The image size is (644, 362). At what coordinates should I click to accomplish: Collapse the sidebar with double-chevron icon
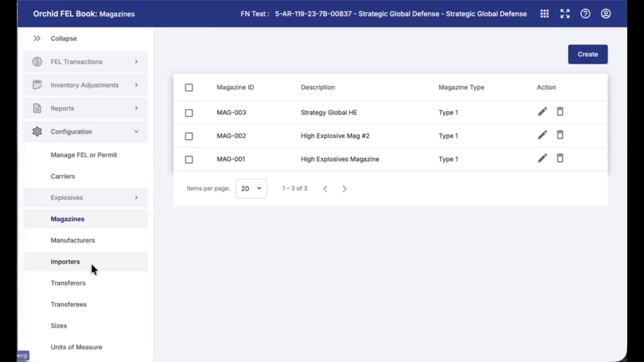(37, 38)
